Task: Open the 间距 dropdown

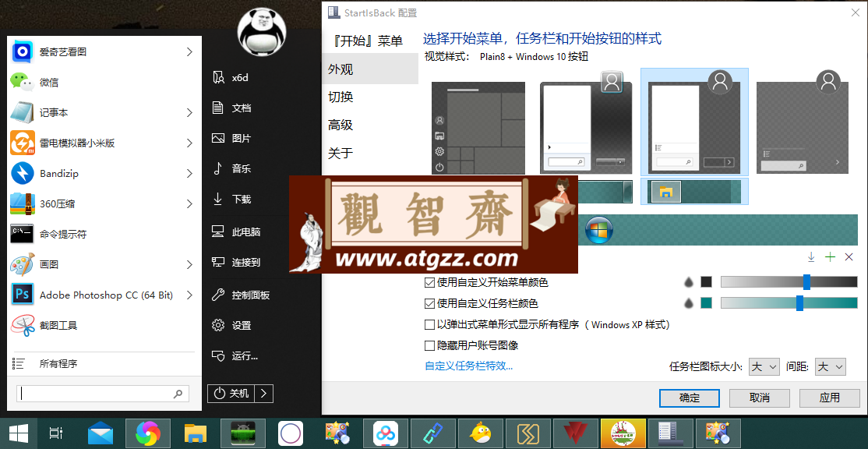Action: (x=831, y=366)
